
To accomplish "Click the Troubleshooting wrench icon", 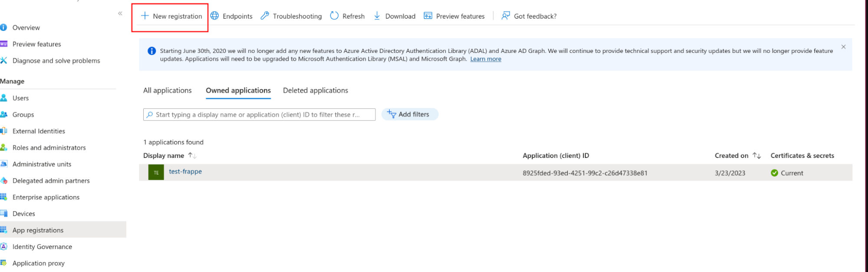I will tap(265, 16).
